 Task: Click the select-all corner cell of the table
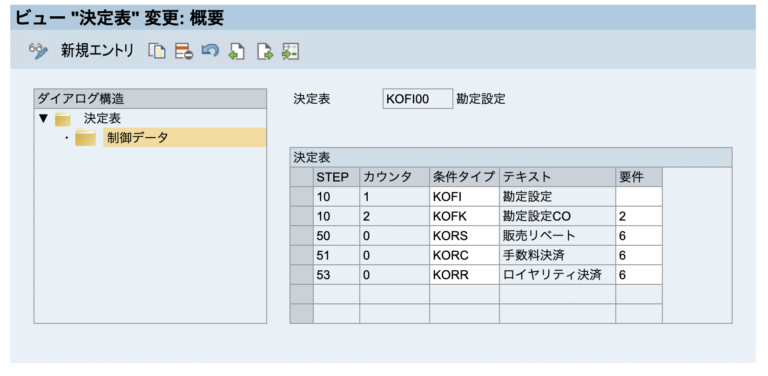(x=301, y=177)
